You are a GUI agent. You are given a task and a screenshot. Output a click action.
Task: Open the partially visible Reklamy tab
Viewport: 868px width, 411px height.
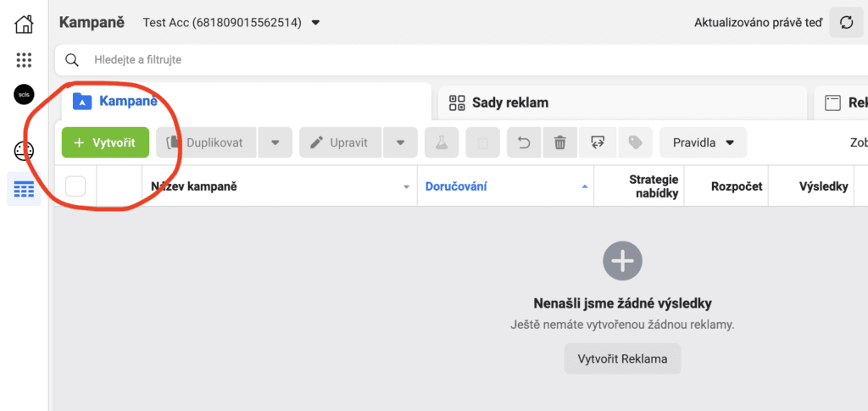[x=841, y=103]
